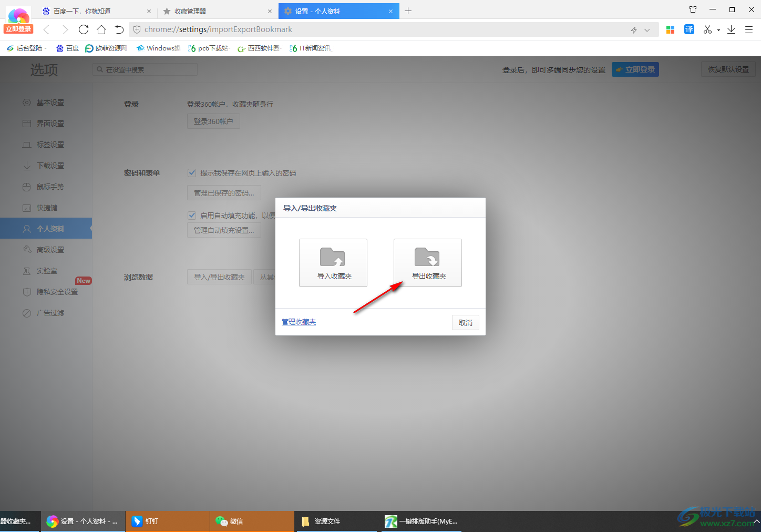This screenshot has width=761, height=532.
Task: Open 快捷键 in the sidebar
Action: click(46, 208)
